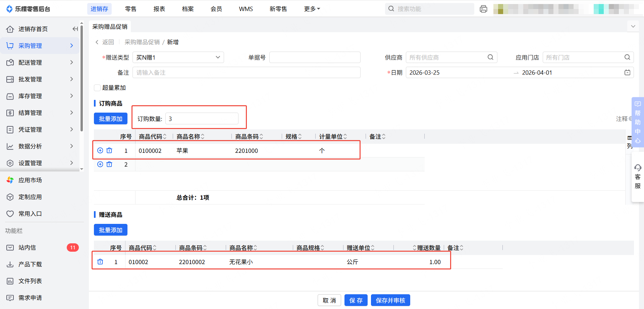The width and height of the screenshot is (644, 309).
Task: Delete the 无花果小 gift product row
Action: pyautogui.click(x=100, y=262)
